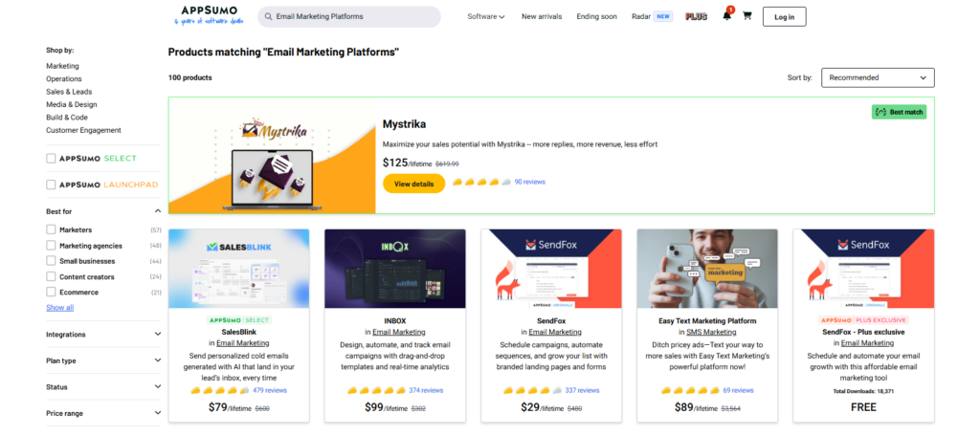980x436 pixels.
Task: Open Easy Text Marketing Platform thumbnail
Action: [x=707, y=269]
